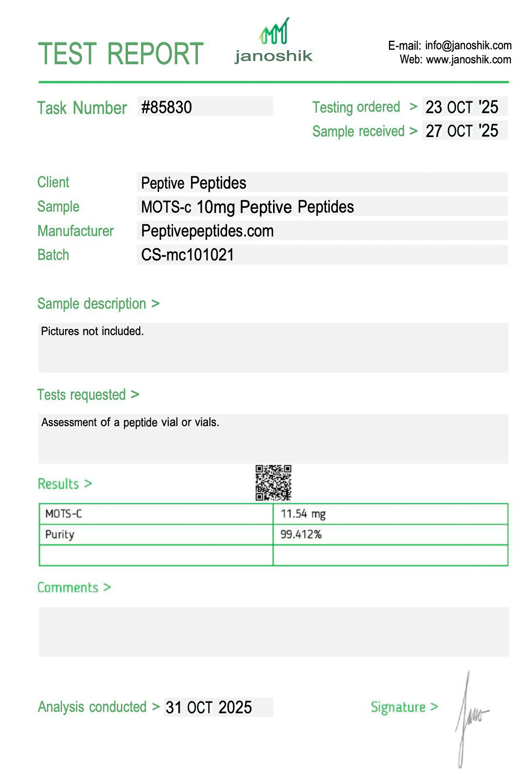This screenshot has width=532, height=778.
Task: Click the Sample received date 27 OCT '25
Action: [x=462, y=131]
